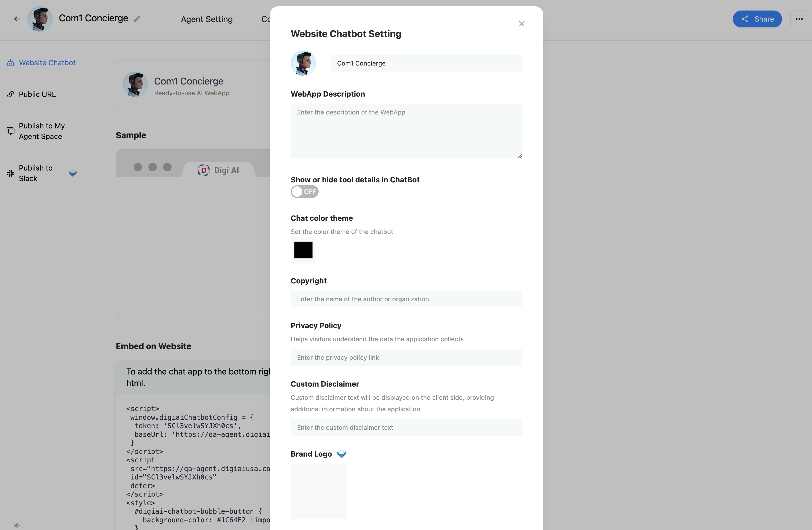Click the Com1 Concierge avatar in the card

click(x=135, y=84)
